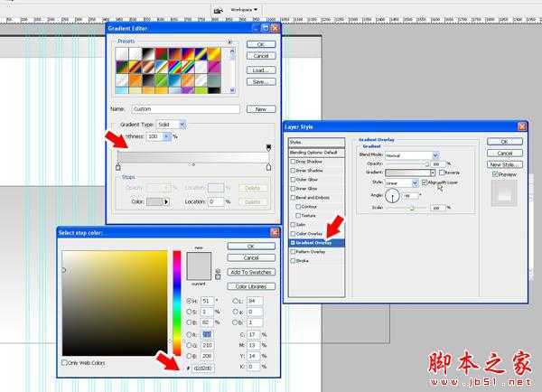This screenshot has height=392, width=542.
Task: Click the rainbow hue slider strip
Action: (177, 303)
